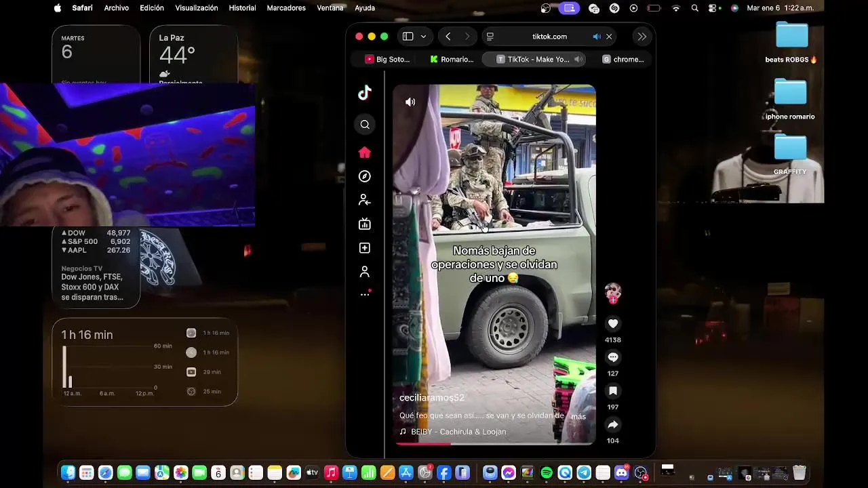The width and height of the screenshot is (868, 488).
Task: Open the La Paz weather widget
Action: click(x=193, y=56)
